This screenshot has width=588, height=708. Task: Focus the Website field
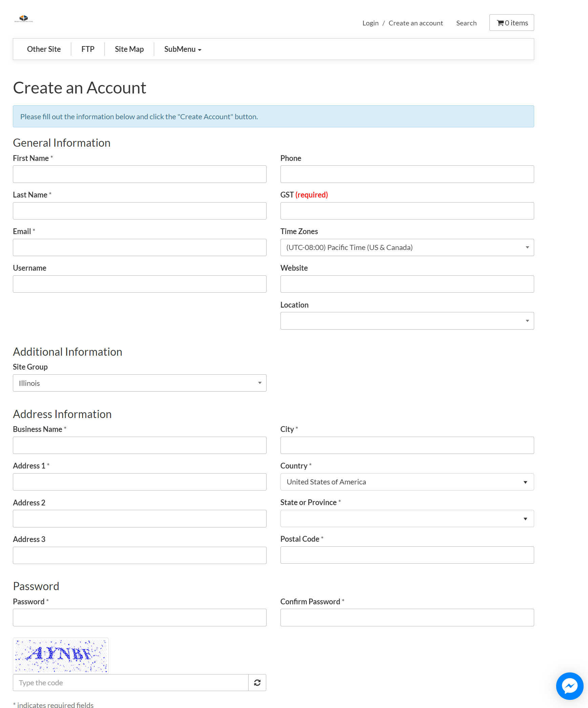[x=407, y=284]
